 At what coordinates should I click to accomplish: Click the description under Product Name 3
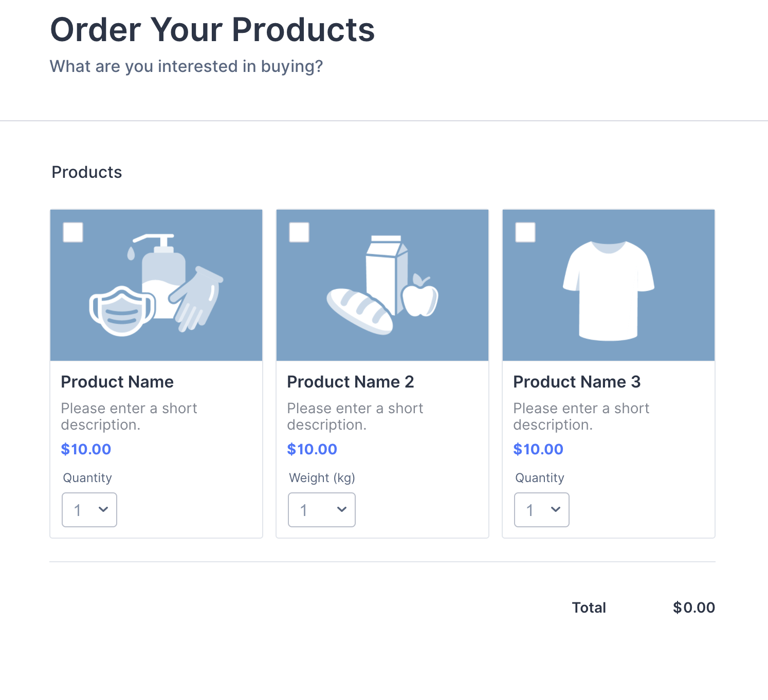tap(581, 416)
